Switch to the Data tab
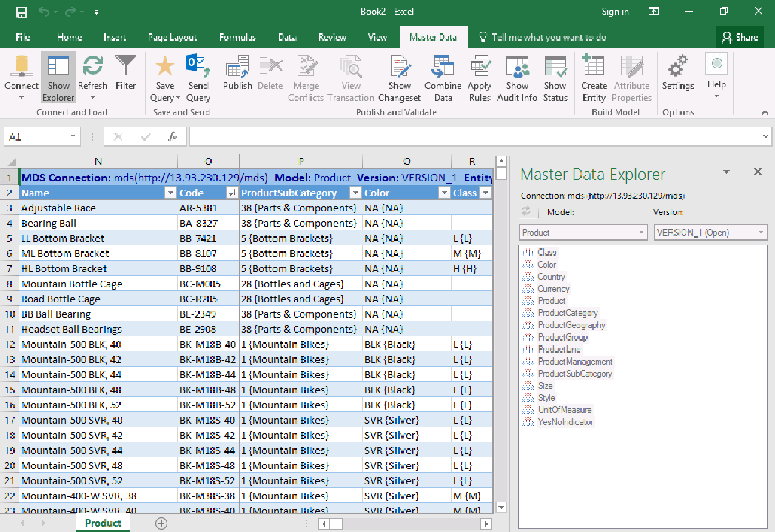This screenshot has width=775, height=532. [x=287, y=37]
